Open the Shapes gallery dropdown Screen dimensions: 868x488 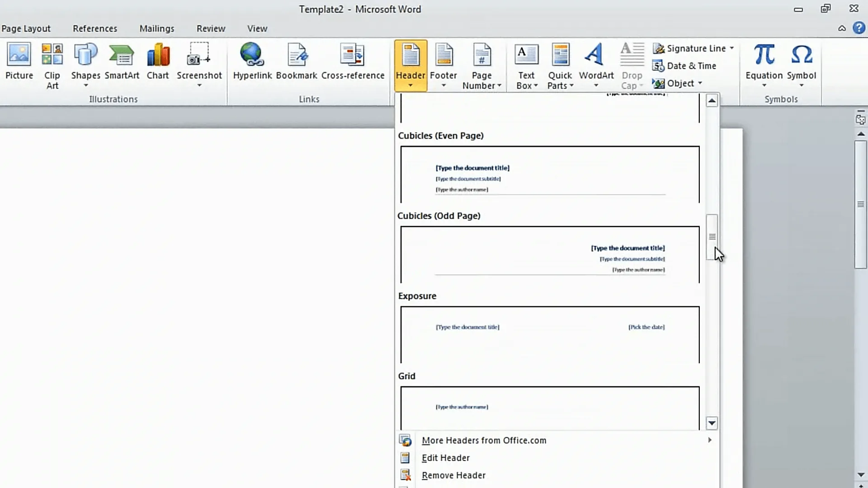coord(85,85)
